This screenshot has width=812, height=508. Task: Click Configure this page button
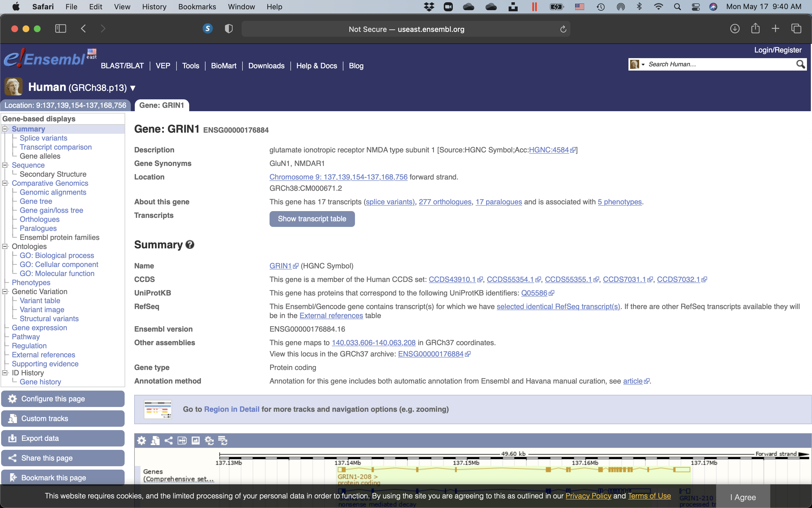click(63, 399)
